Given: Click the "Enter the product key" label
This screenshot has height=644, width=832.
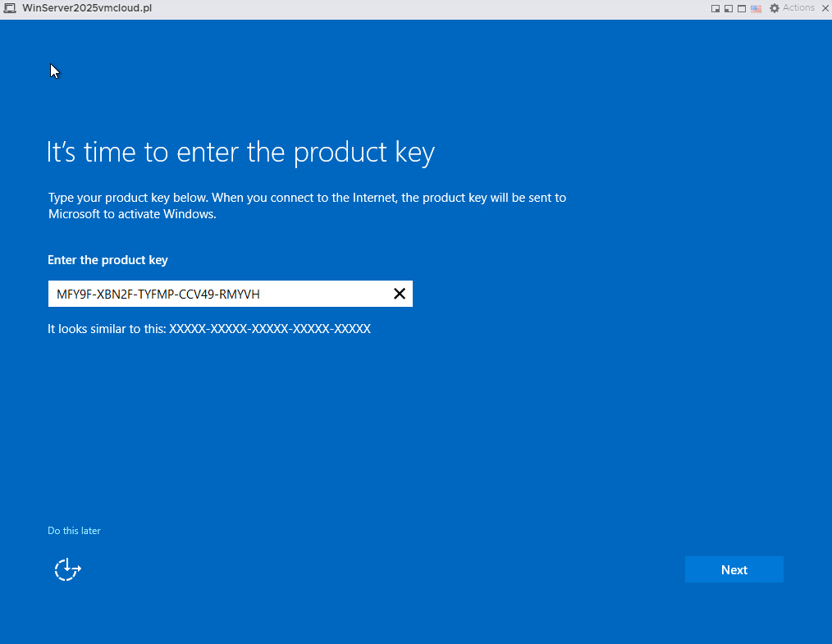Looking at the screenshot, I should pos(107,260).
